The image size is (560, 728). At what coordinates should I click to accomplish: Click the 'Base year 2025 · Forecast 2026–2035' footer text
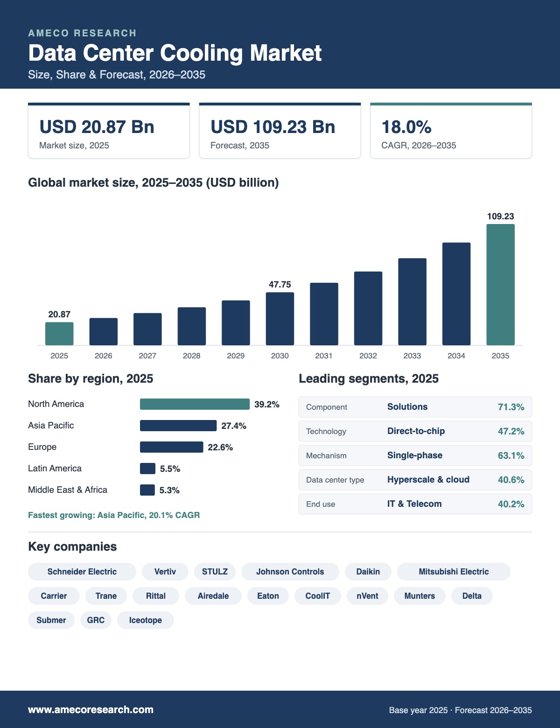point(461,710)
